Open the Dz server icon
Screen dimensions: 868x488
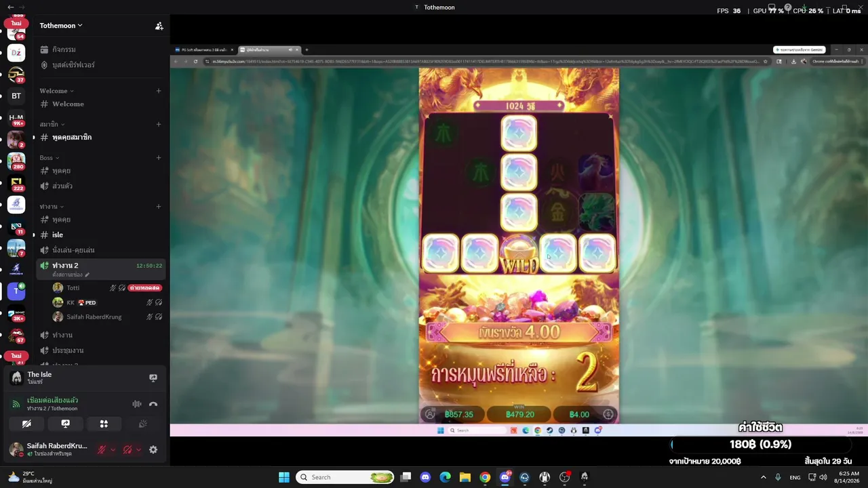[x=16, y=53]
